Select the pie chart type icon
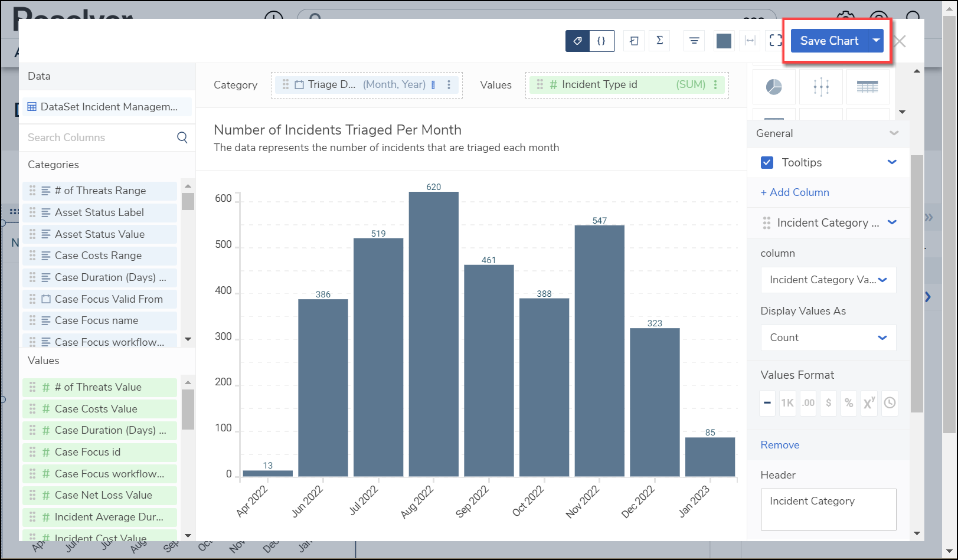This screenshot has width=958, height=560. tap(774, 87)
